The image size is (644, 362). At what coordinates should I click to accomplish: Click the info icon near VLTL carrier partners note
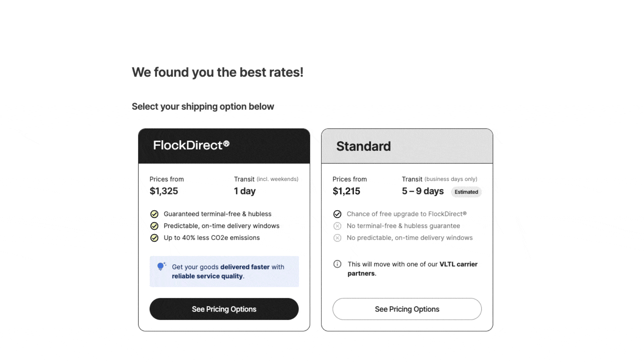click(x=337, y=264)
